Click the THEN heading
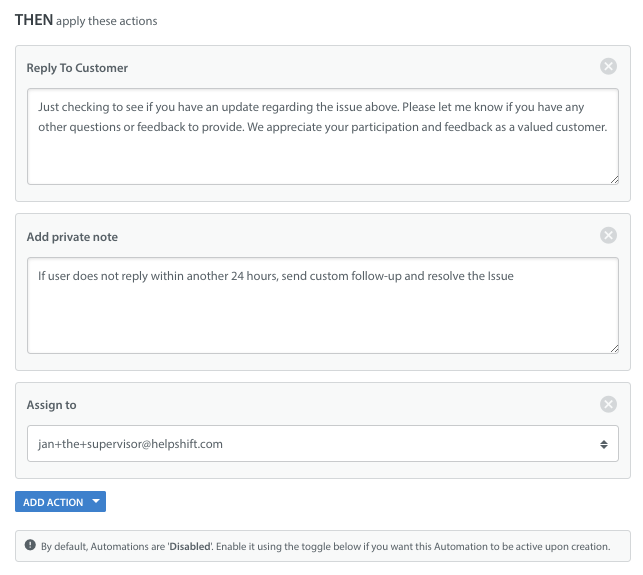 coord(34,19)
